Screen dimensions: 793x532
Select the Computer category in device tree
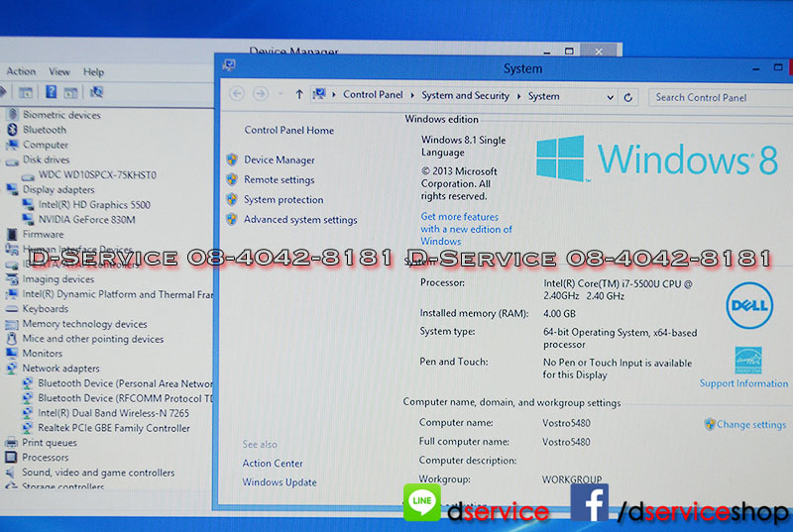(x=46, y=145)
